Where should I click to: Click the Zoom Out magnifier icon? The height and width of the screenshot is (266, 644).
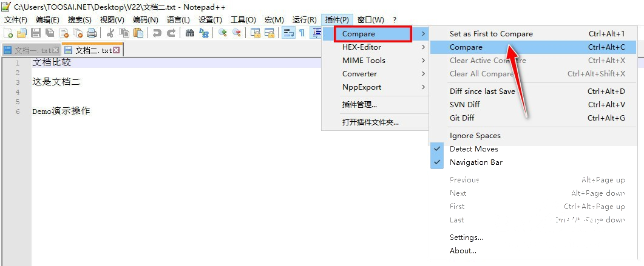[x=237, y=33]
